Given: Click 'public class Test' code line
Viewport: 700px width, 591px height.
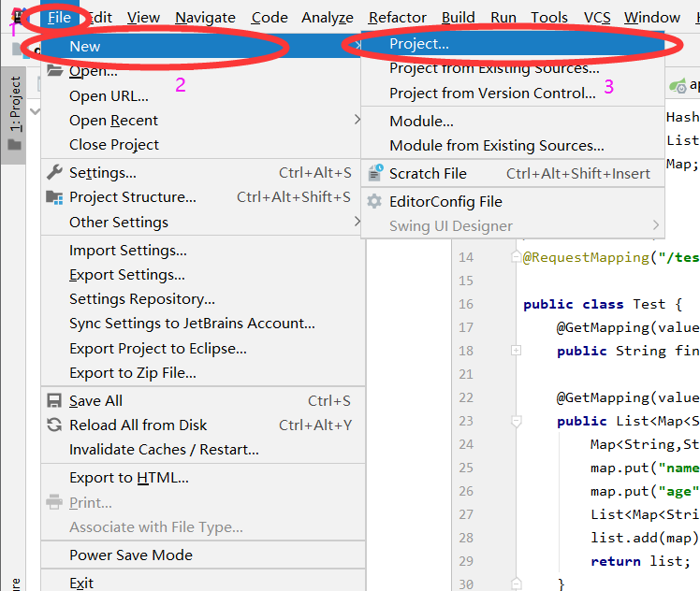Looking at the screenshot, I should tap(603, 304).
